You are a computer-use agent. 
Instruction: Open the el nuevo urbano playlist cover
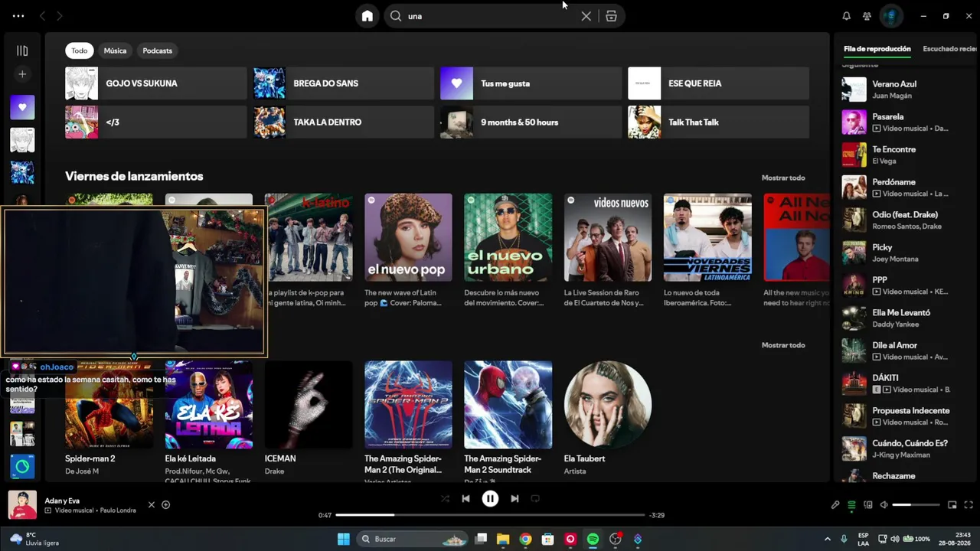(x=508, y=237)
